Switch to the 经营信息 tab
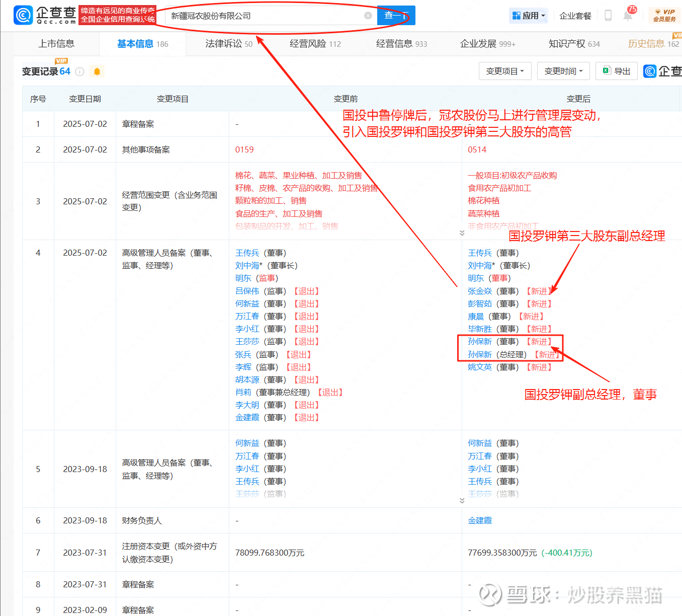 click(401, 44)
